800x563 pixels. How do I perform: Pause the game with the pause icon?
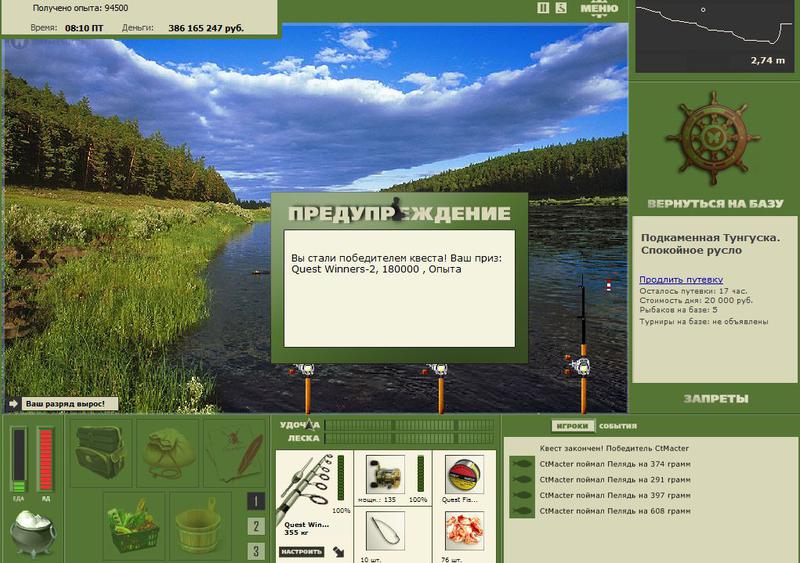pyautogui.click(x=543, y=8)
